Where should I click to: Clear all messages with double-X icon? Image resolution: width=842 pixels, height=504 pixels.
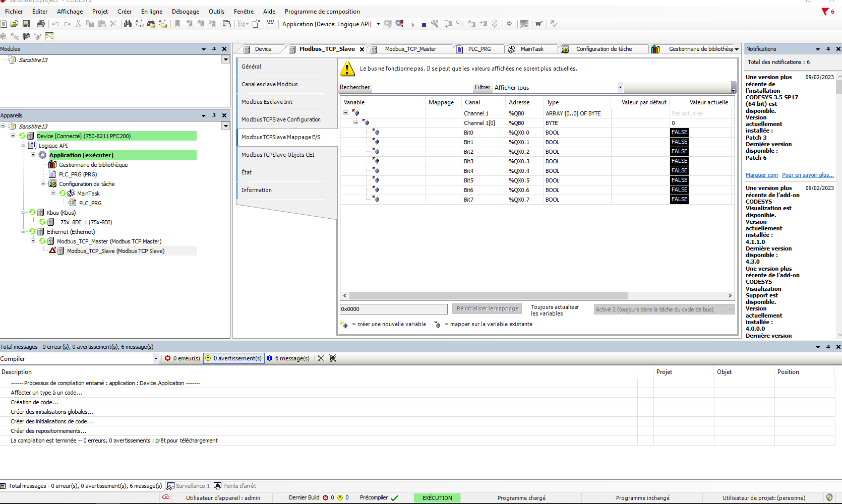pos(333,358)
